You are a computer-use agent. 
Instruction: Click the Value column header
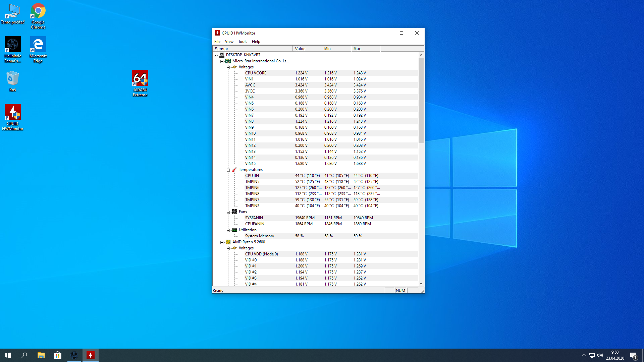click(307, 49)
